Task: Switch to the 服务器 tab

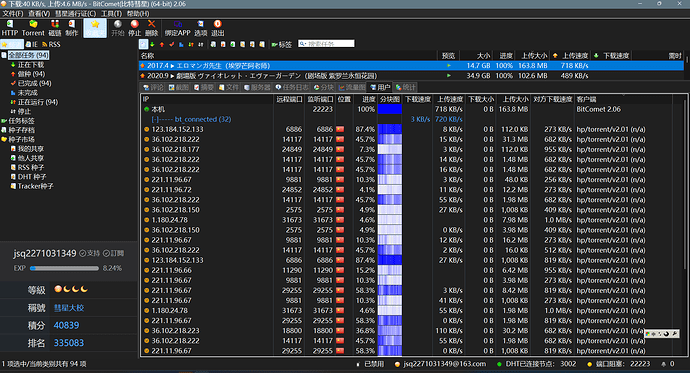Action: pos(257,87)
